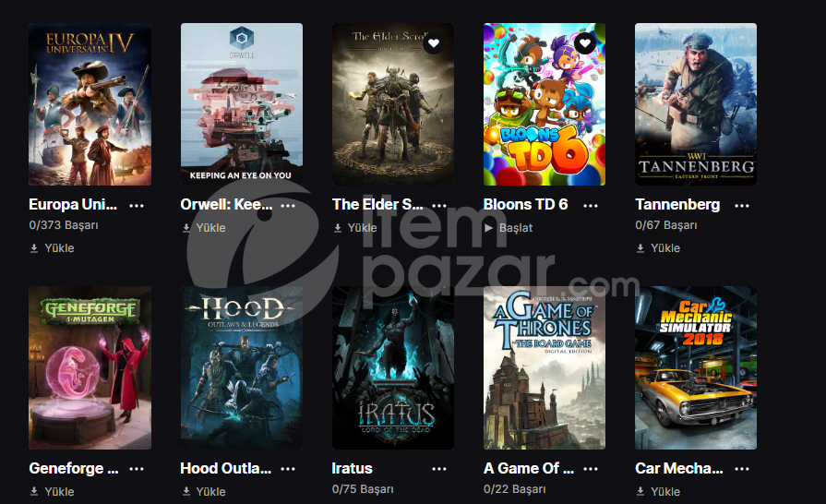
Task: Open options menu for Europa Universalis IV
Action: (x=137, y=206)
